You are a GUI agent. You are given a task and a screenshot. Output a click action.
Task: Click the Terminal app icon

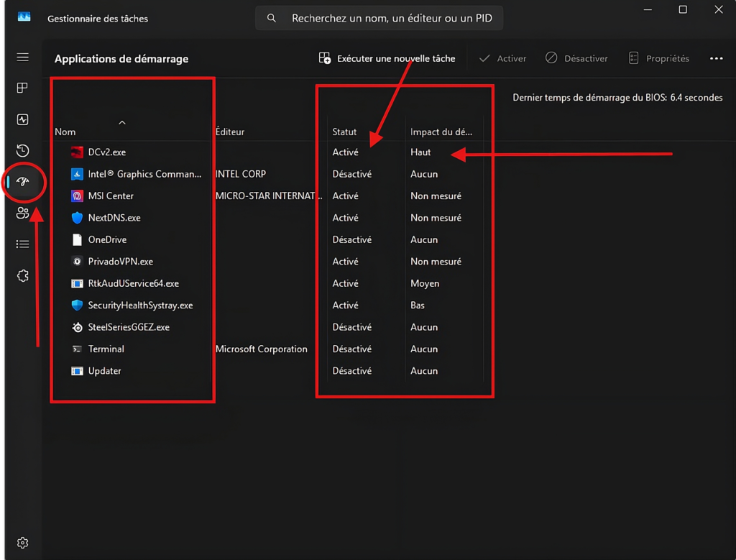(77, 349)
